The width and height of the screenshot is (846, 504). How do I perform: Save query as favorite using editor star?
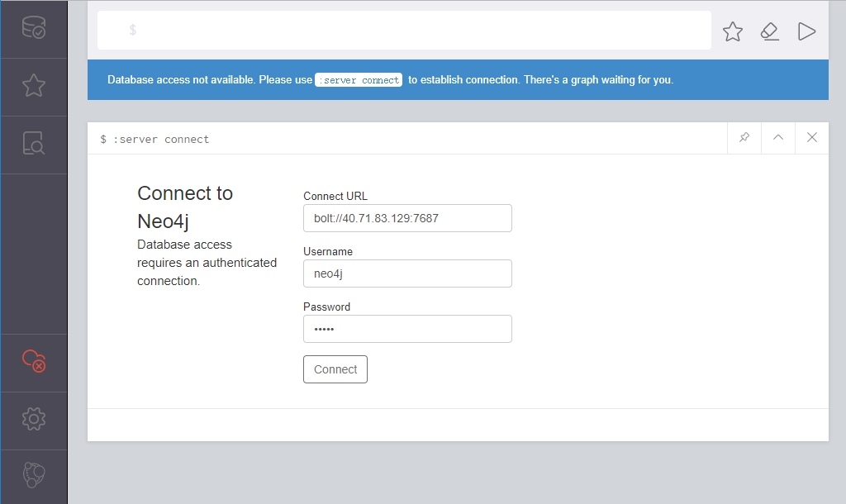[x=732, y=31]
